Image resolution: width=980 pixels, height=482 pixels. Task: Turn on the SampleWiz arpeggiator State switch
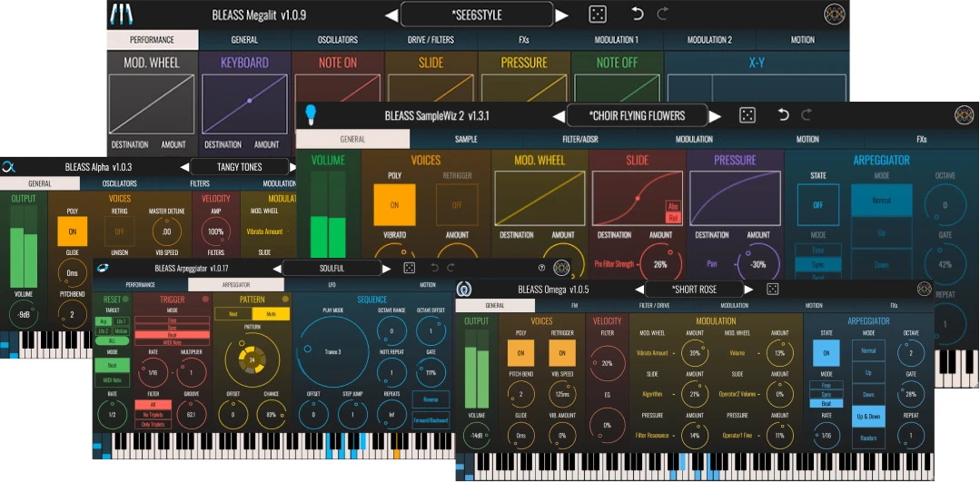(817, 205)
